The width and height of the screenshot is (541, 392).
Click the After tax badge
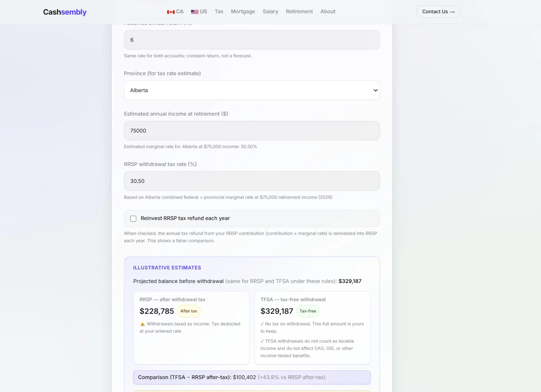pos(189,311)
